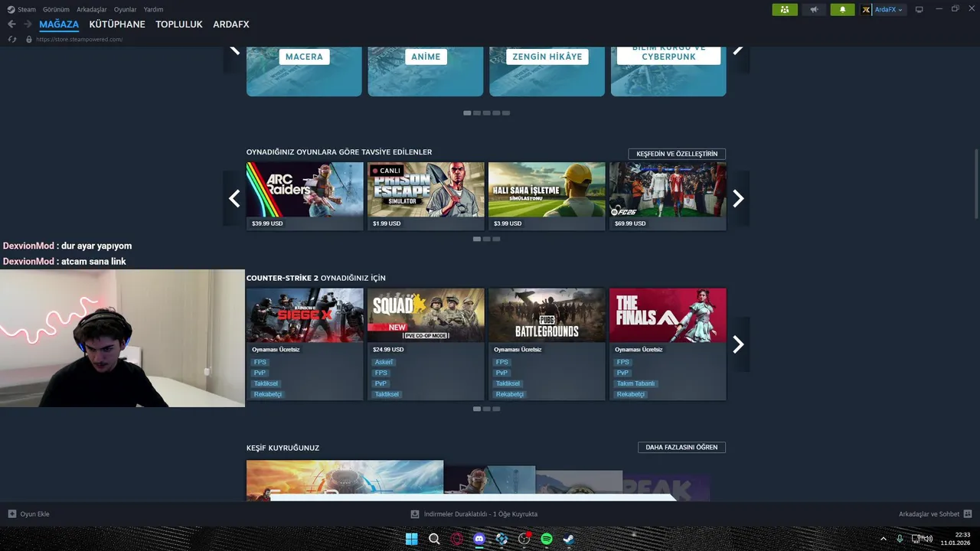Click the Steam icon in the taskbar

tap(569, 539)
